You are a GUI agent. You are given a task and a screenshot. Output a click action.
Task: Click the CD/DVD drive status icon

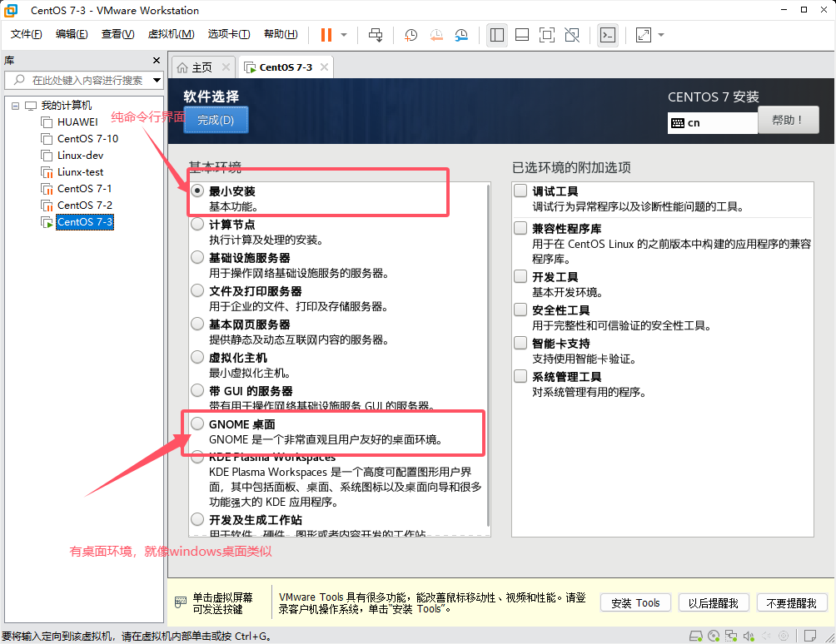[714, 636]
